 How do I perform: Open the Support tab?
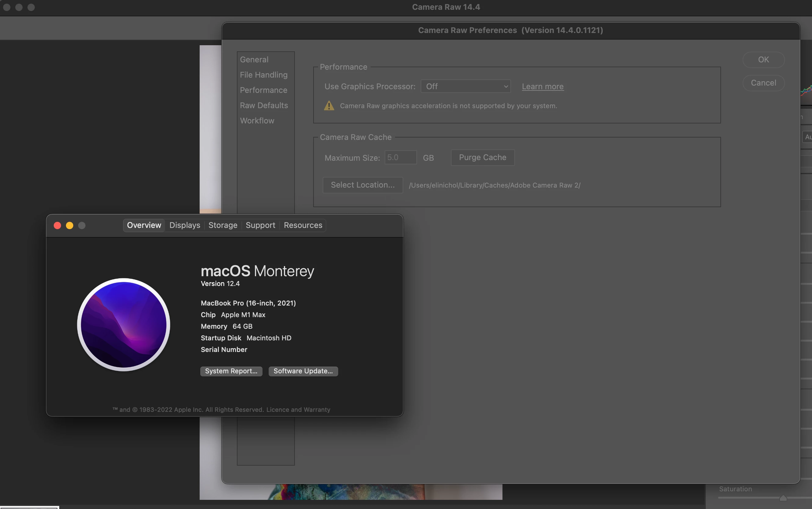[x=260, y=225]
